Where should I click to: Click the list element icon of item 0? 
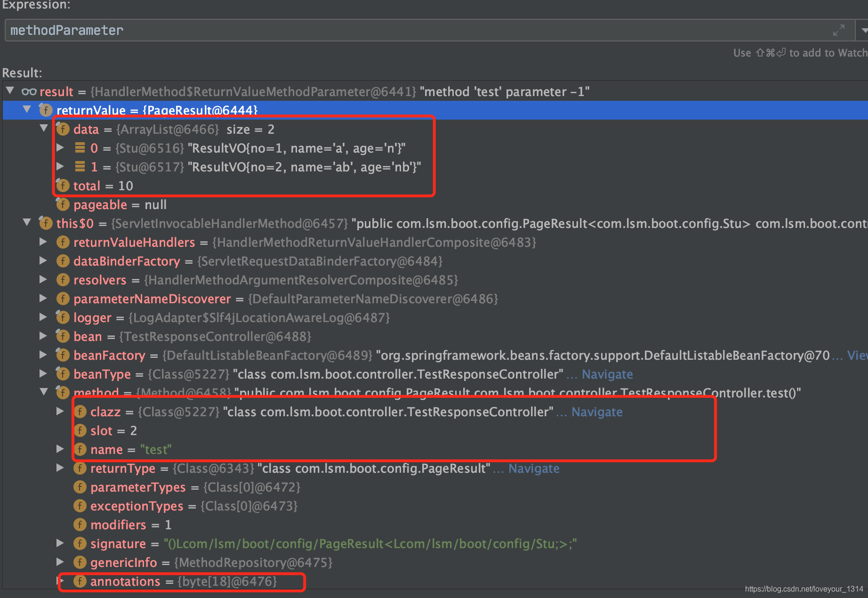tap(80, 148)
